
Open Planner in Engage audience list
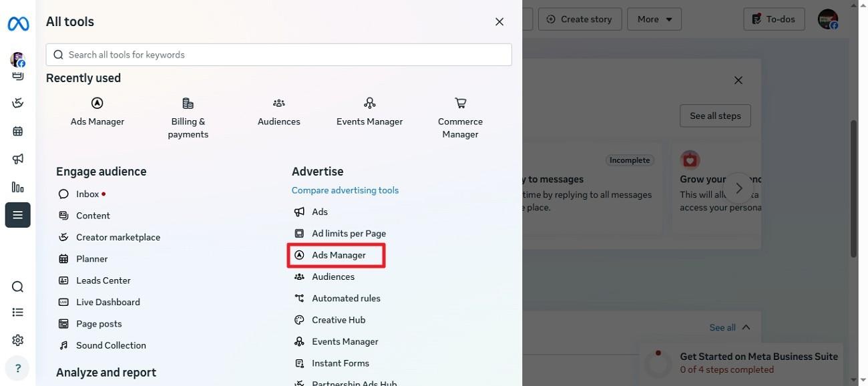coord(92,259)
